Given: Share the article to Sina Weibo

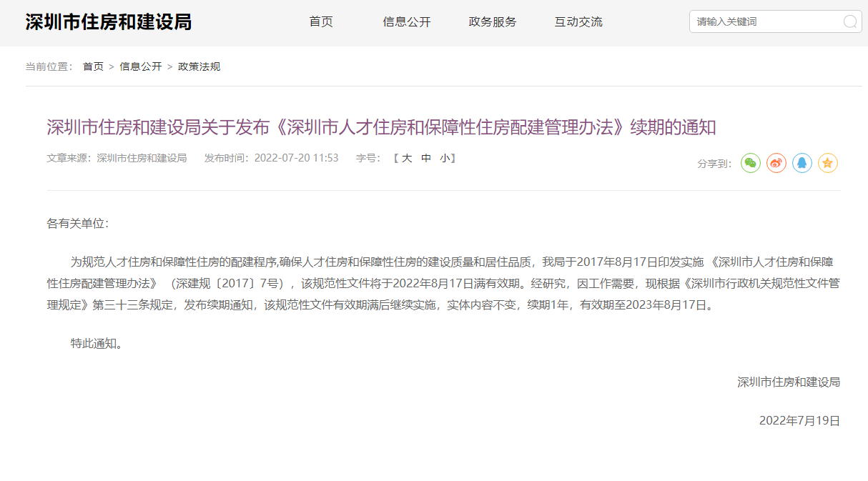Looking at the screenshot, I should pyautogui.click(x=776, y=163).
